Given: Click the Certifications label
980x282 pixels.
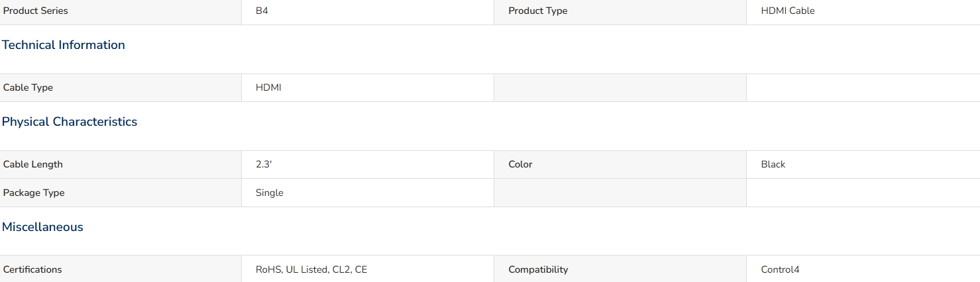Looking at the screenshot, I should [32, 269].
